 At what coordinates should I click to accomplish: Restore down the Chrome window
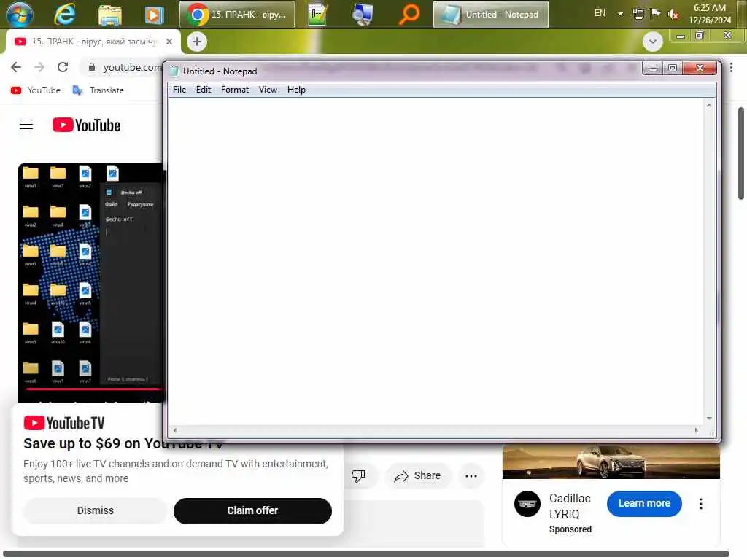pyautogui.click(x=700, y=36)
